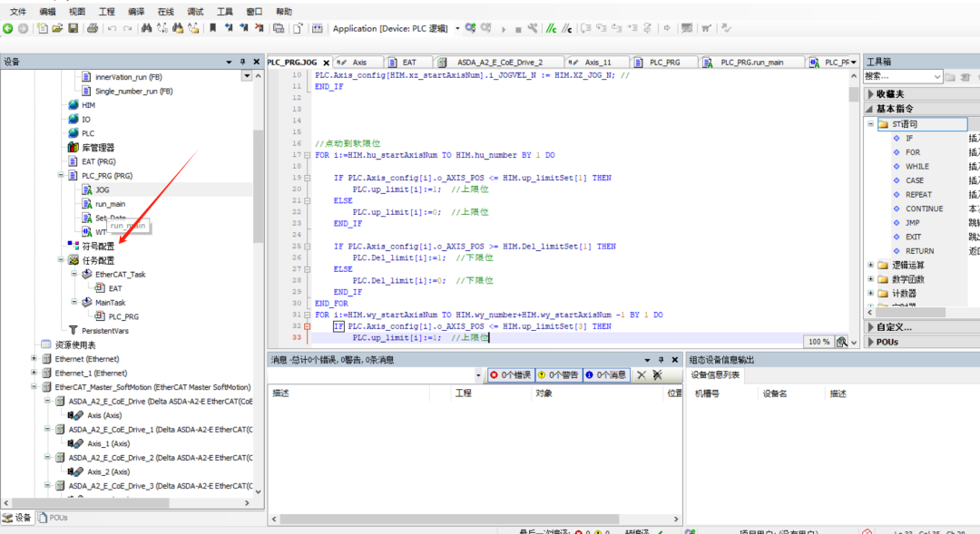Click the 库管理器 library manager icon
The image size is (980, 534).
(x=73, y=148)
